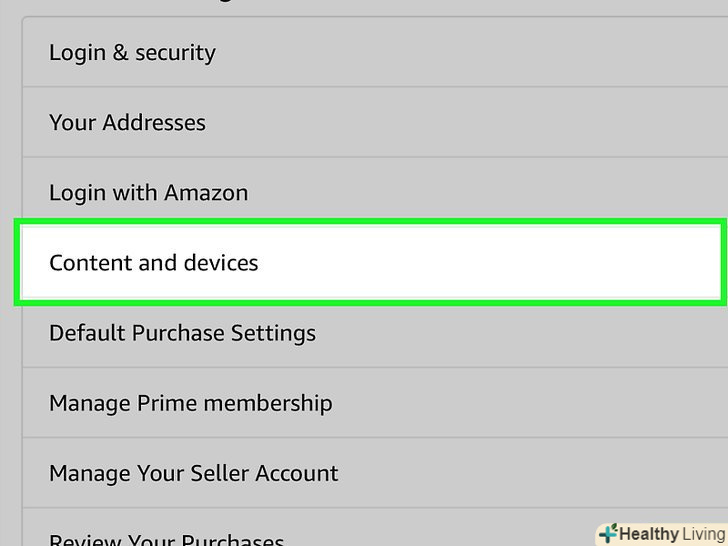Click the "Content and devices" text label

(154, 263)
